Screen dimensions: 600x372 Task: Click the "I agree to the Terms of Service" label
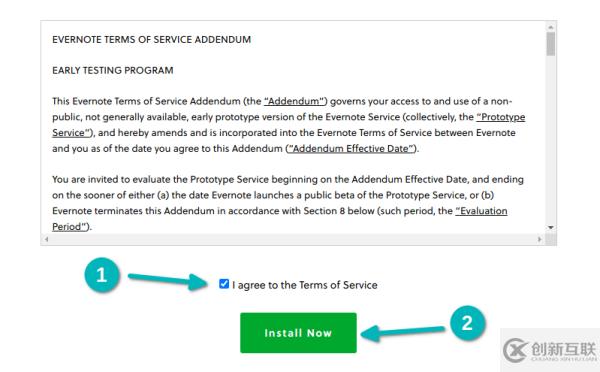point(305,285)
